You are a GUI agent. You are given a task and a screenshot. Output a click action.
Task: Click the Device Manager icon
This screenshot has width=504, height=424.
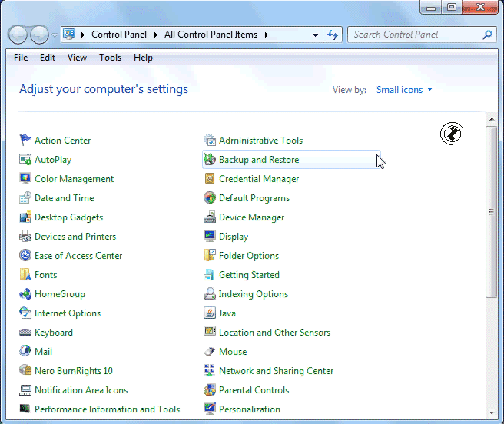(210, 217)
